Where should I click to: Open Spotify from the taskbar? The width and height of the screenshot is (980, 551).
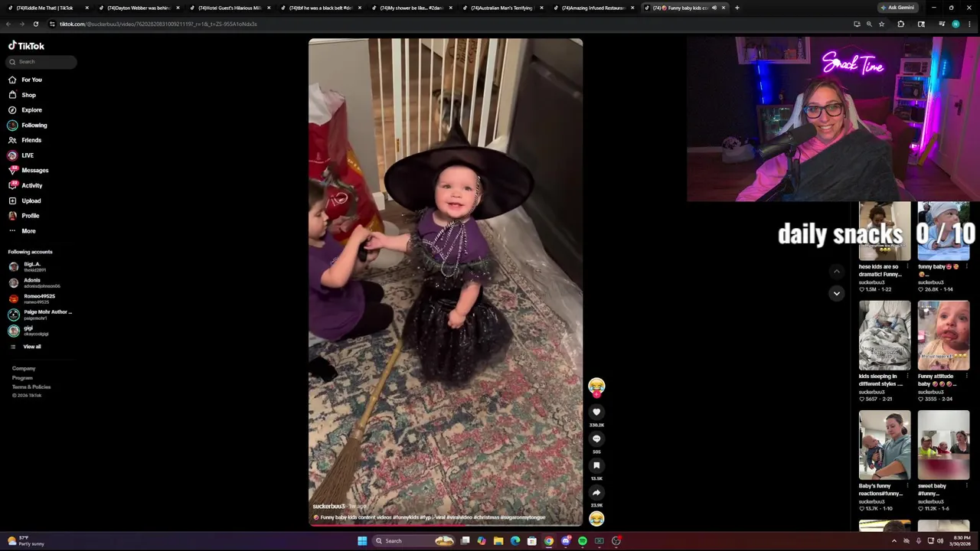[583, 541]
